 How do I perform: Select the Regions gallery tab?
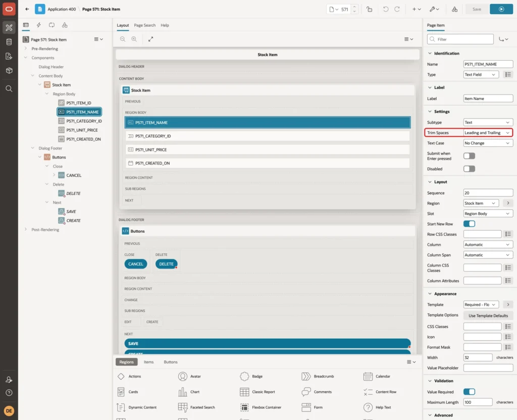[x=127, y=362]
